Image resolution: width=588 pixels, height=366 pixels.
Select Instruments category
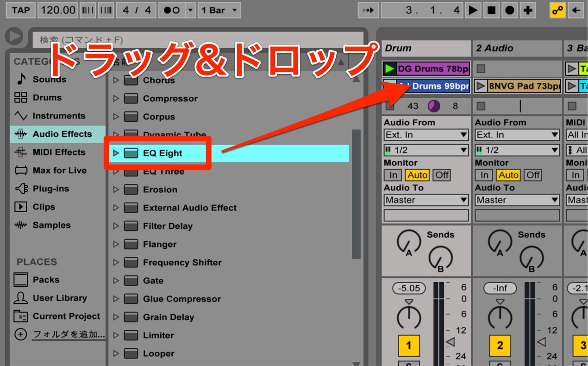click(59, 116)
